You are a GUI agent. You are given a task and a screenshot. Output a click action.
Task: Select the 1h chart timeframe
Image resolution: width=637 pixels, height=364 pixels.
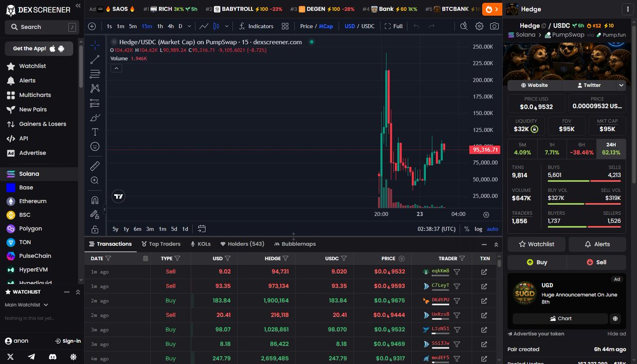click(160, 26)
